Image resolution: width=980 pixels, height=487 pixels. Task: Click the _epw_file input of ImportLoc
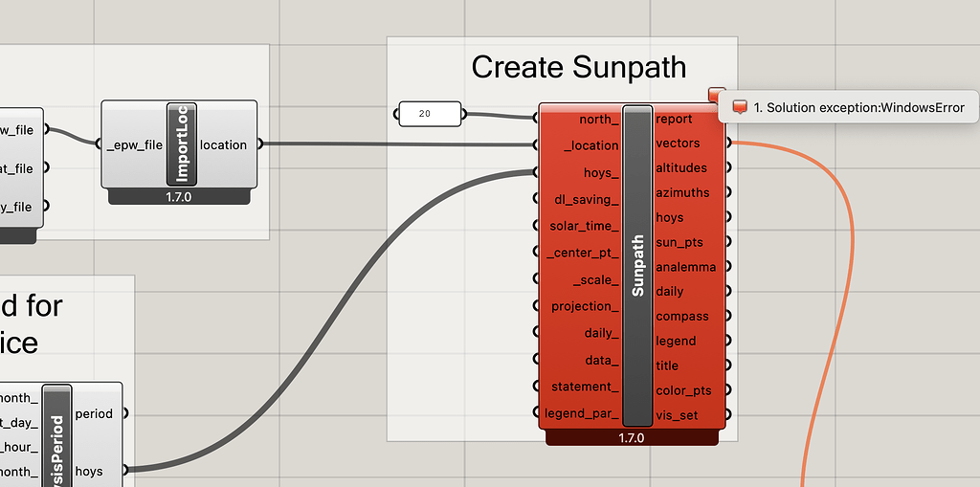[x=133, y=145]
